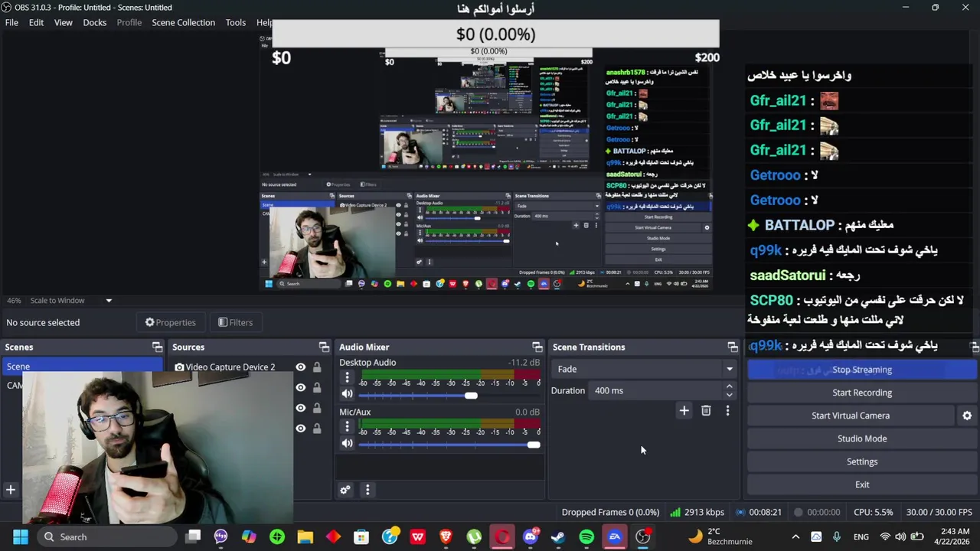This screenshot has width=980, height=551.
Task: Open the Edit menu
Action: tap(36, 22)
